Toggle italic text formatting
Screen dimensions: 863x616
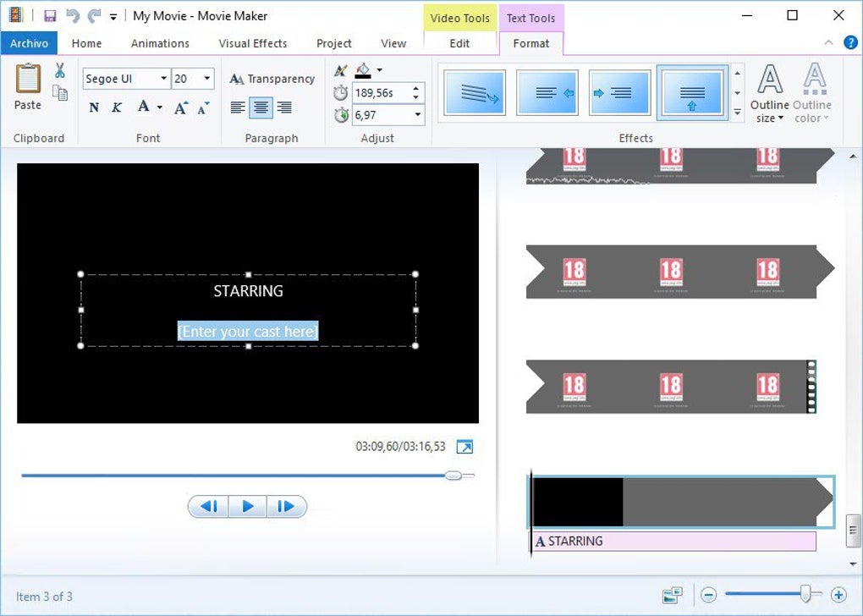pos(117,107)
